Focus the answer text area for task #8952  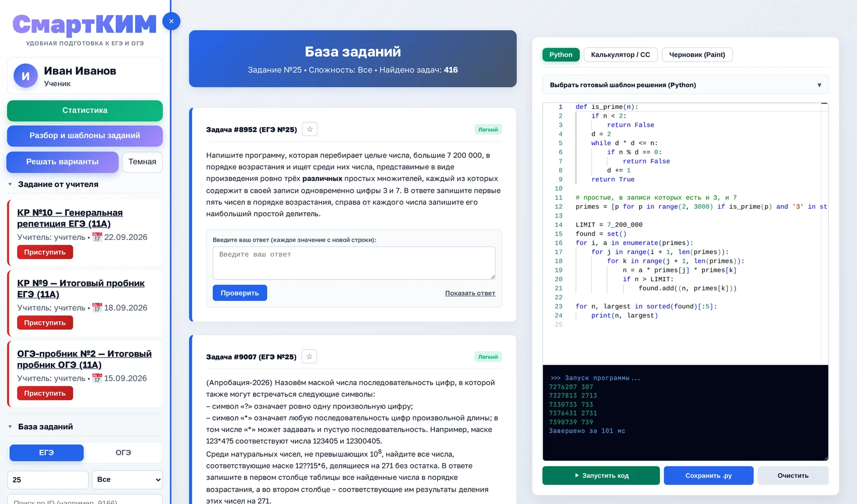click(354, 263)
